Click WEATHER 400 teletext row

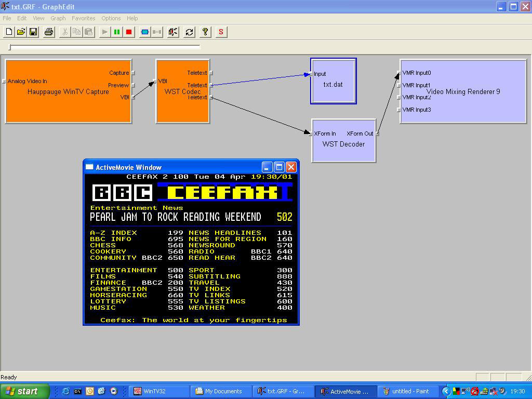click(x=240, y=308)
